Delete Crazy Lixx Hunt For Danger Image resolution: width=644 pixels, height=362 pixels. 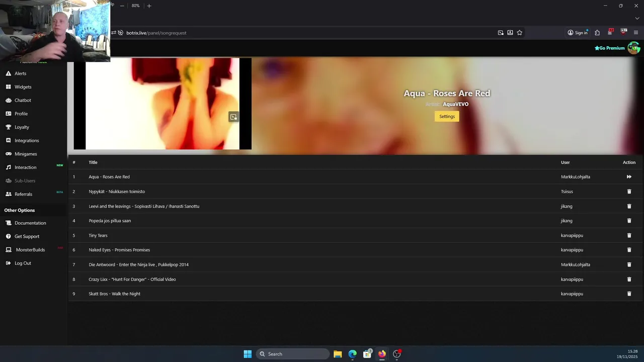[x=629, y=279]
